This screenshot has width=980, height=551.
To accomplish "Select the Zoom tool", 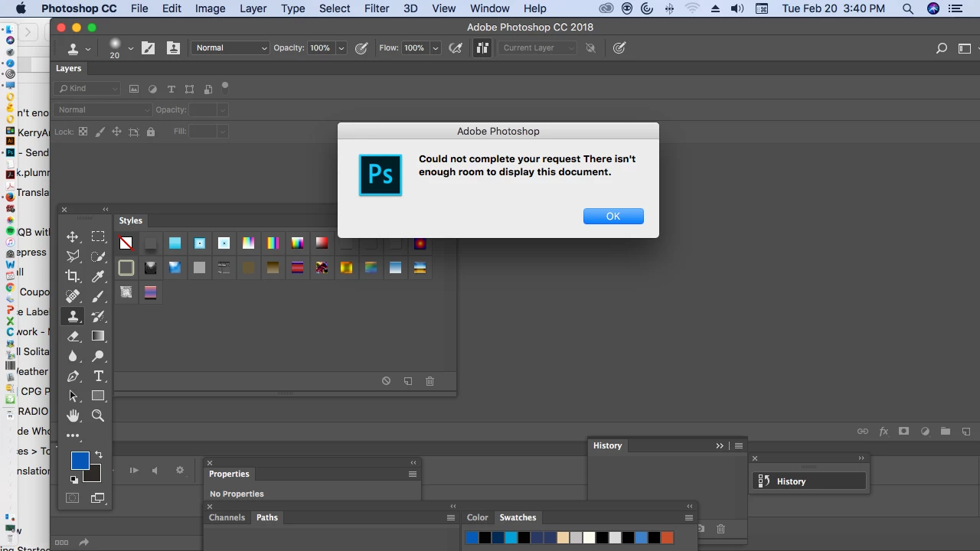I will coord(98,416).
